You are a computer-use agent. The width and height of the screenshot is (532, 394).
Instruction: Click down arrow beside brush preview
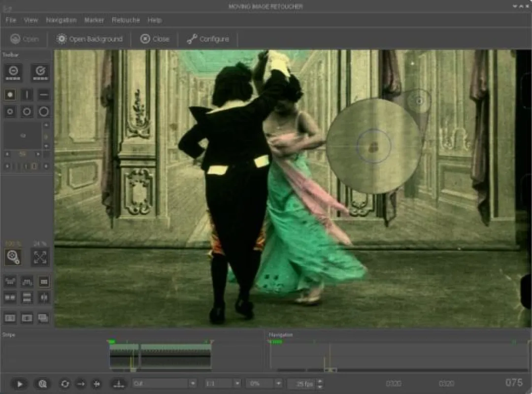(46, 146)
